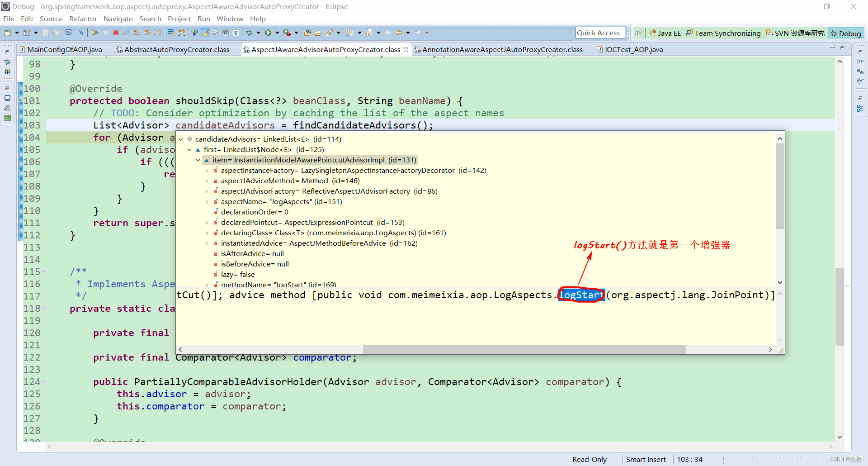This screenshot has height=466, width=868.
Task: Click the red Terminate toolbar icon
Action: [116, 33]
